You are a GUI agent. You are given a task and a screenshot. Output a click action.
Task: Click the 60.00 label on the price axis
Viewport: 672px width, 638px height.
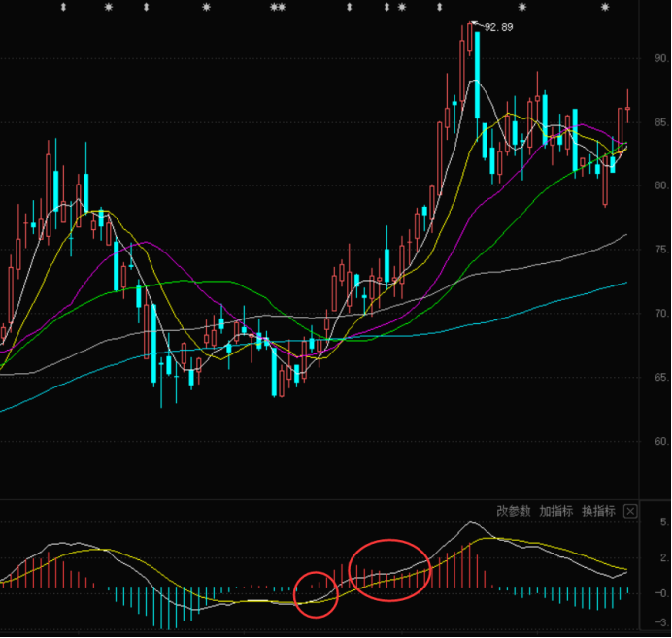click(x=660, y=441)
